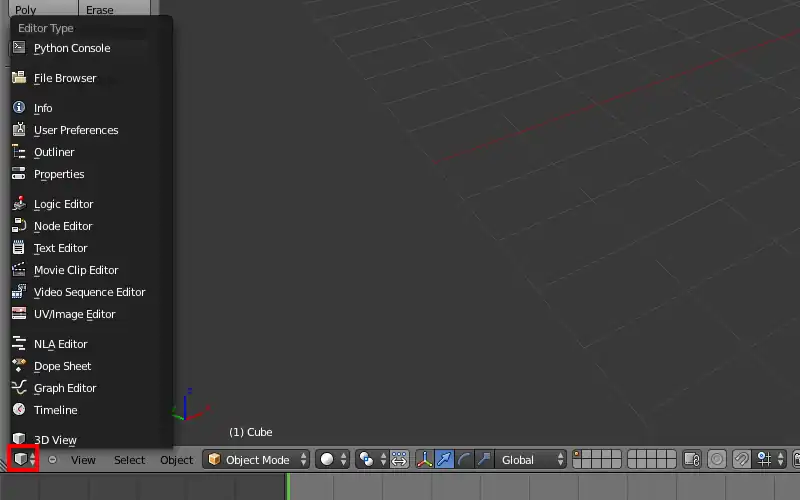Click the Logic Editor joystick icon
The image size is (800, 500).
(19, 204)
